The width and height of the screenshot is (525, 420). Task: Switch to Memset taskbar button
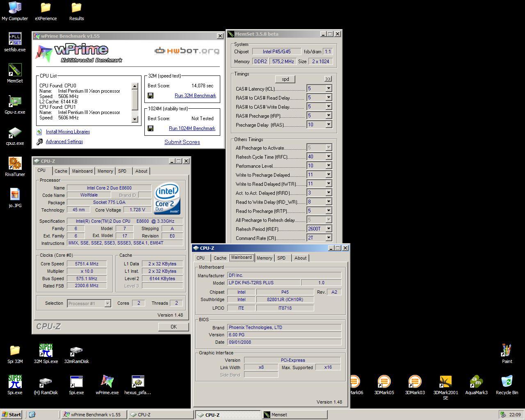pyautogui.click(x=294, y=415)
